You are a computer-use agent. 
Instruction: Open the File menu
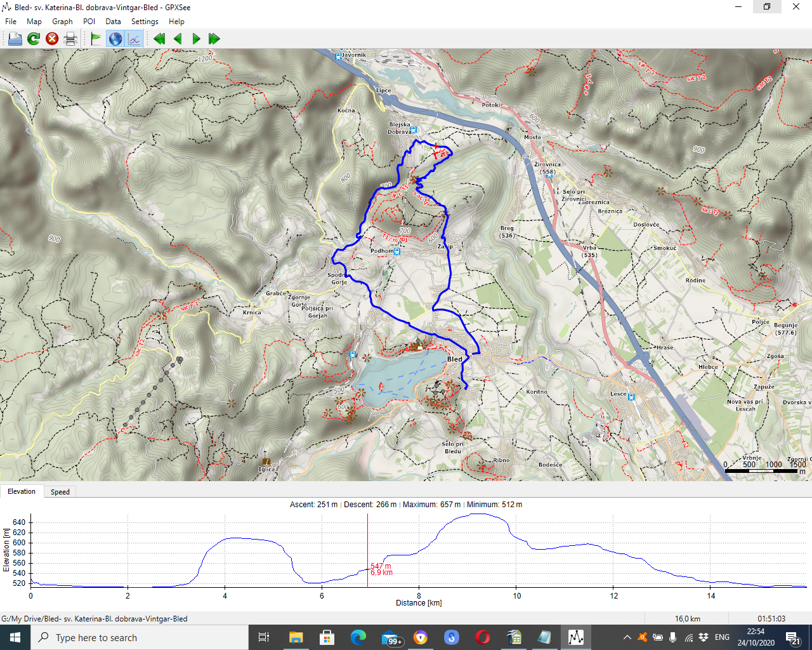coord(11,22)
